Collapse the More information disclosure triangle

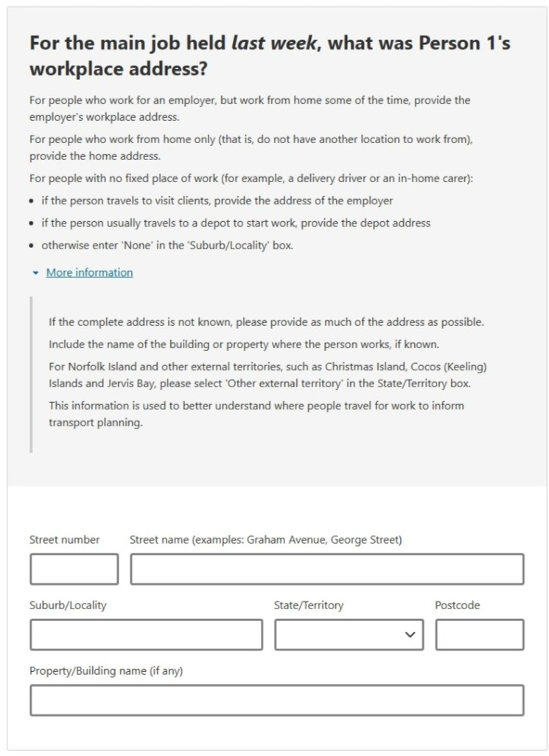click(35, 271)
